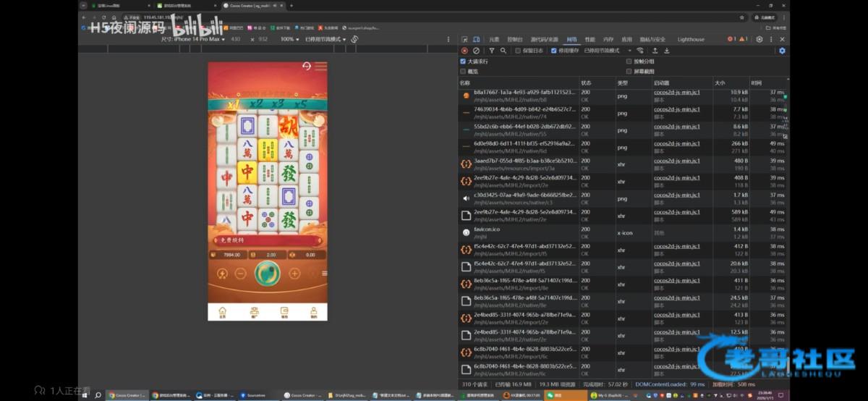Toggle device toolbar icon in DevTools
The width and height of the screenshot is (868, 401).
476,39
